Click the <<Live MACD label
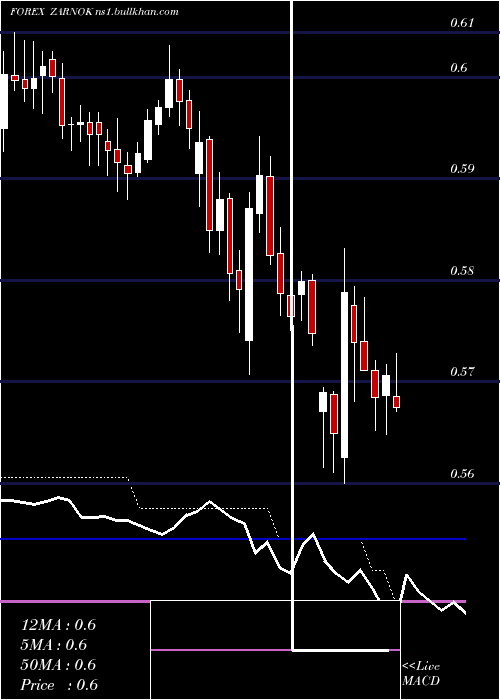Image resolution: width=500 pixels, height=700 pixels. 421,674
